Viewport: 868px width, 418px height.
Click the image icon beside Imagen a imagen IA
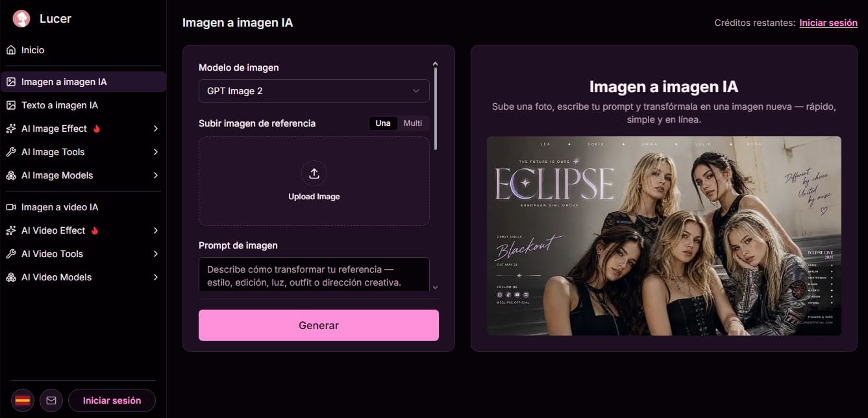[x=11, y=82]
